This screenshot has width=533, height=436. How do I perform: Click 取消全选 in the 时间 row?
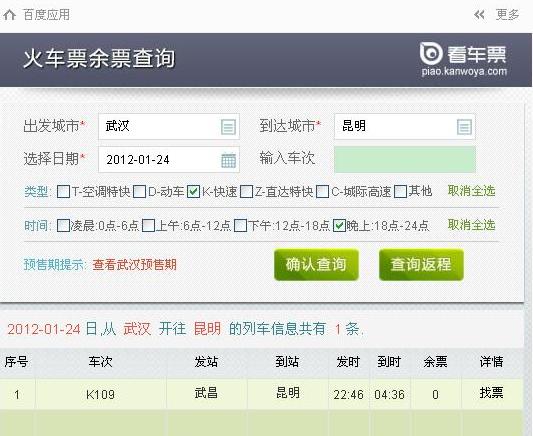(471, 225)
